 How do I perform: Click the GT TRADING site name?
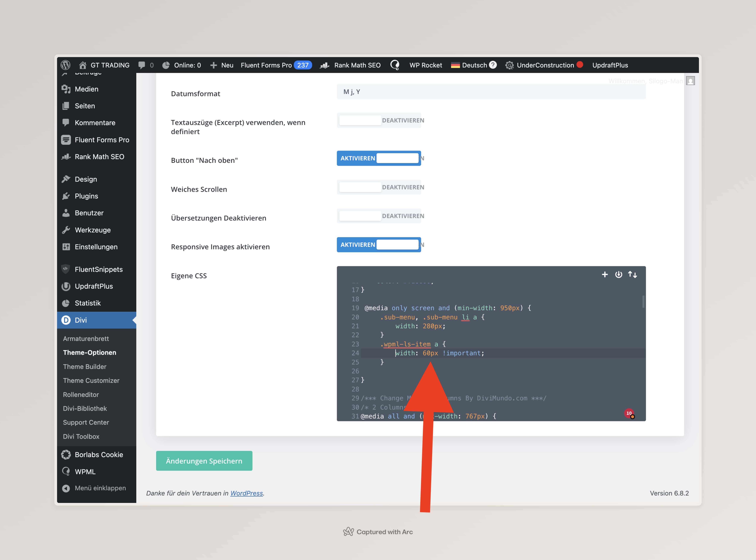coord(110,65)
